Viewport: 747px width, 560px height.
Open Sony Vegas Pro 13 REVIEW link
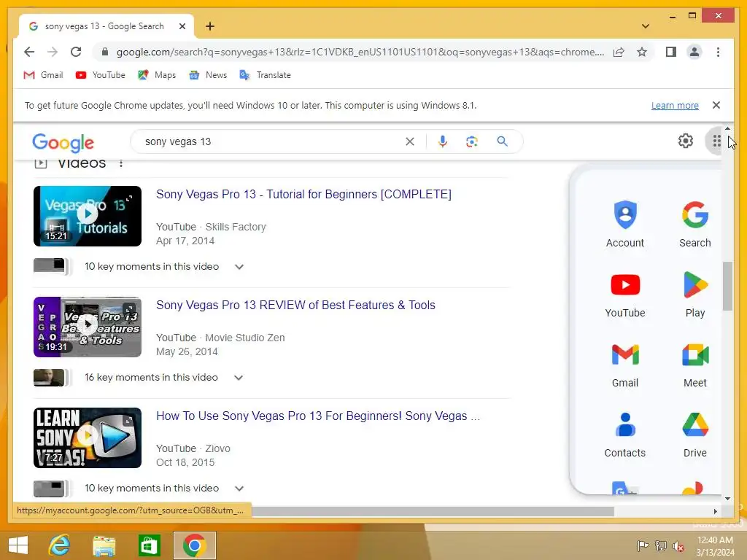tap(295, 306)
